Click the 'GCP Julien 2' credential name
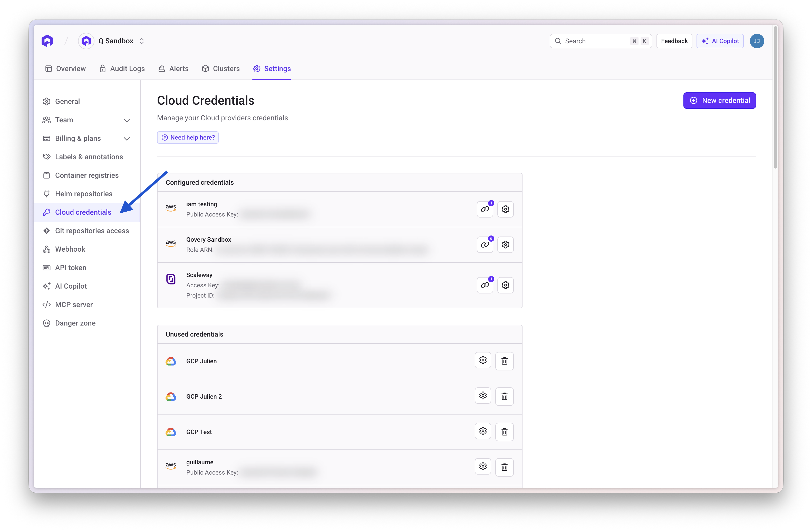The width and height of the screenshot is (812, 531). point(204,396)
